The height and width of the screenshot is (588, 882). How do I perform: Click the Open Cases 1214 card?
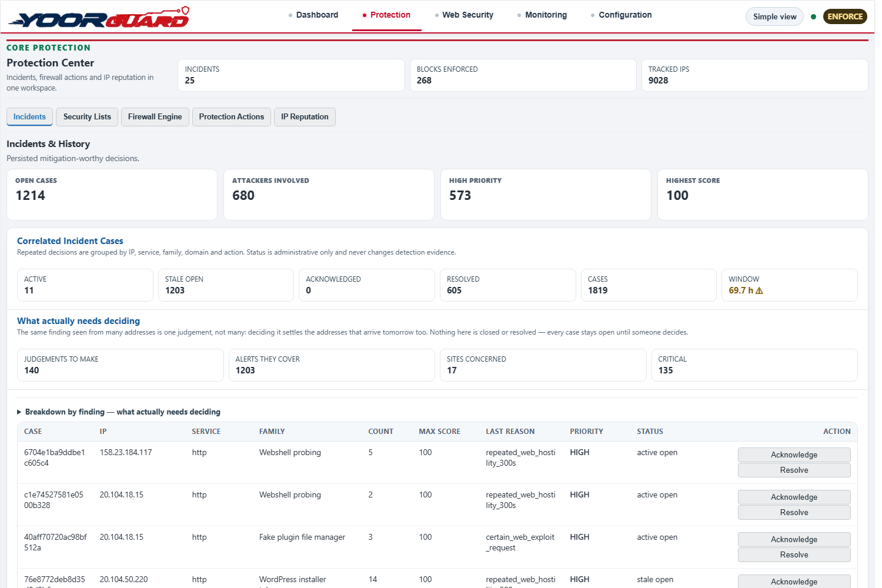pos(112,195)
